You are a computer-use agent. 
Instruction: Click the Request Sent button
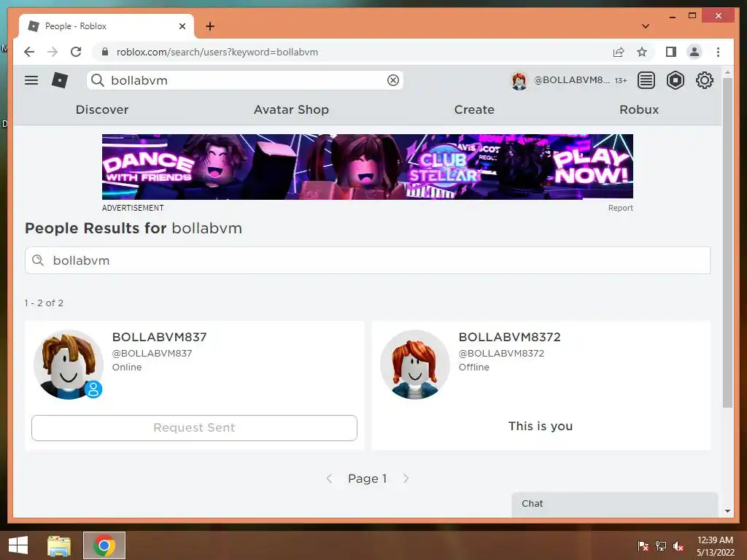194,427
